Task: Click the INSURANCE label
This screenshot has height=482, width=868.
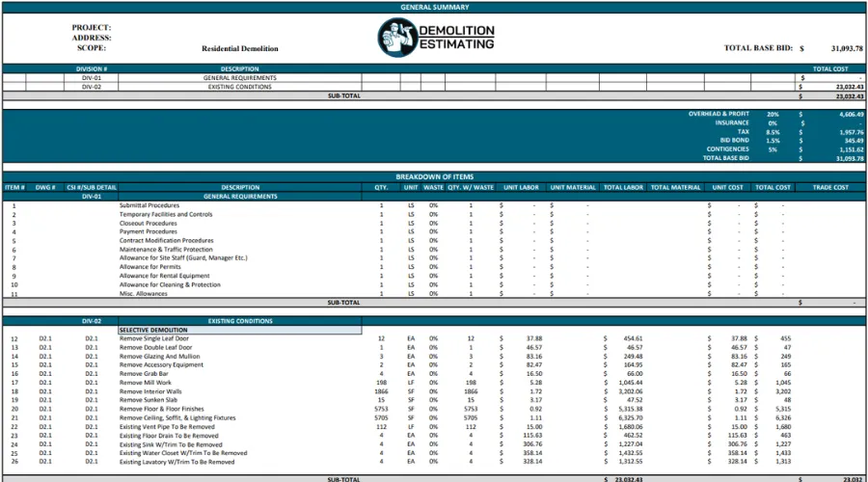Action: click(732, 122)
